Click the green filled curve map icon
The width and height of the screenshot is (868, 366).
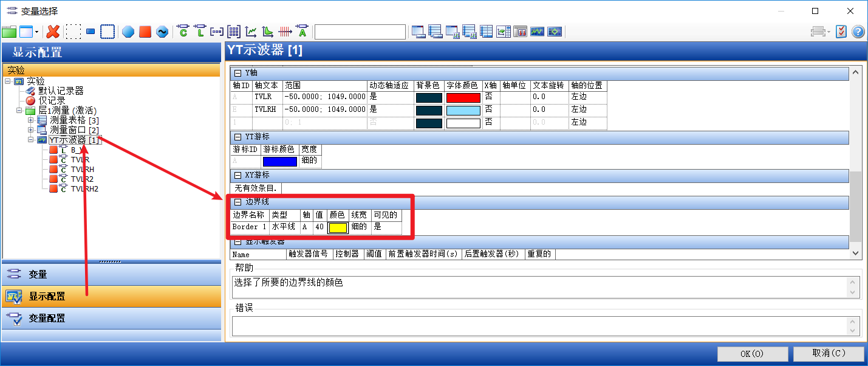pos(268,32)
